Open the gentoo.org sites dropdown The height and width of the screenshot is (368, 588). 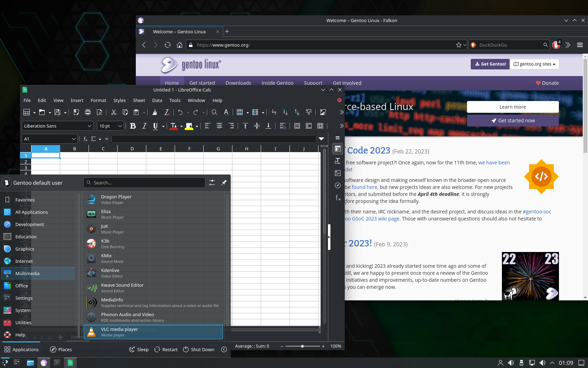point(534,64)
